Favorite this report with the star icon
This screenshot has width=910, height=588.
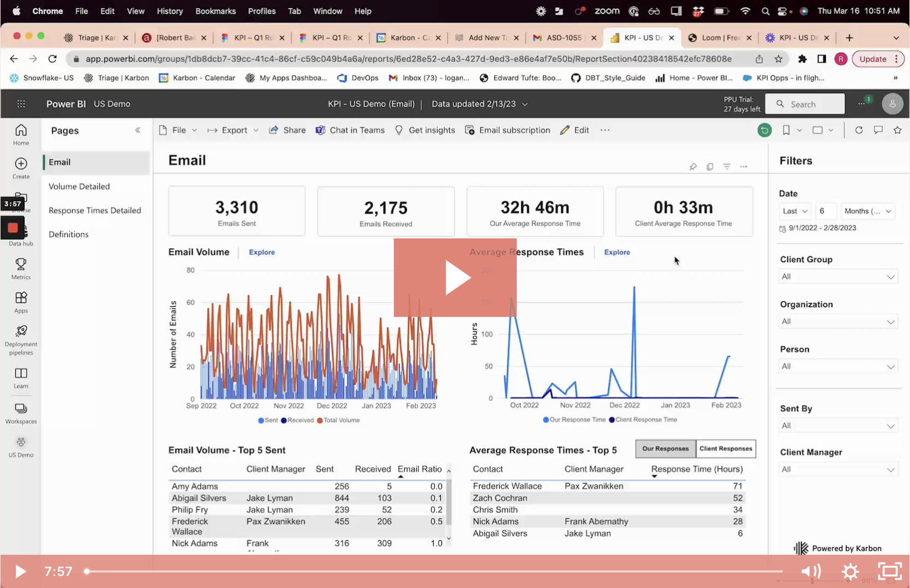click(x=897, y=130)
